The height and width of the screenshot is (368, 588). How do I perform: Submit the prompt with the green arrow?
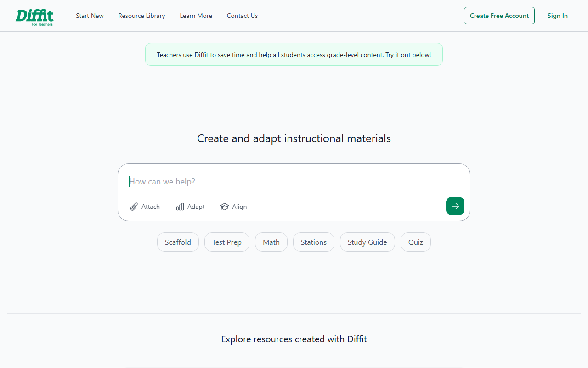[455, 206]
